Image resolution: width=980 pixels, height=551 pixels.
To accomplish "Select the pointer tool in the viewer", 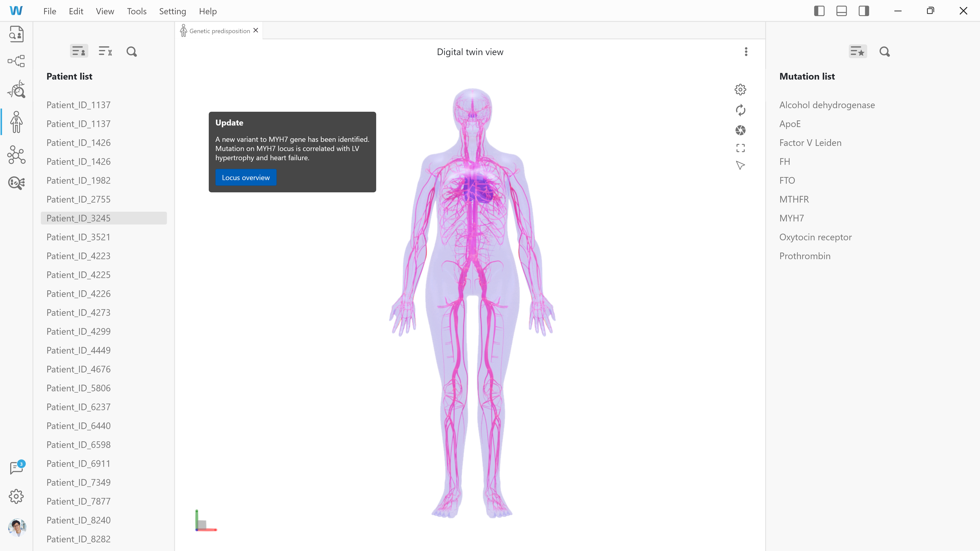I will [x=740, y=165].
